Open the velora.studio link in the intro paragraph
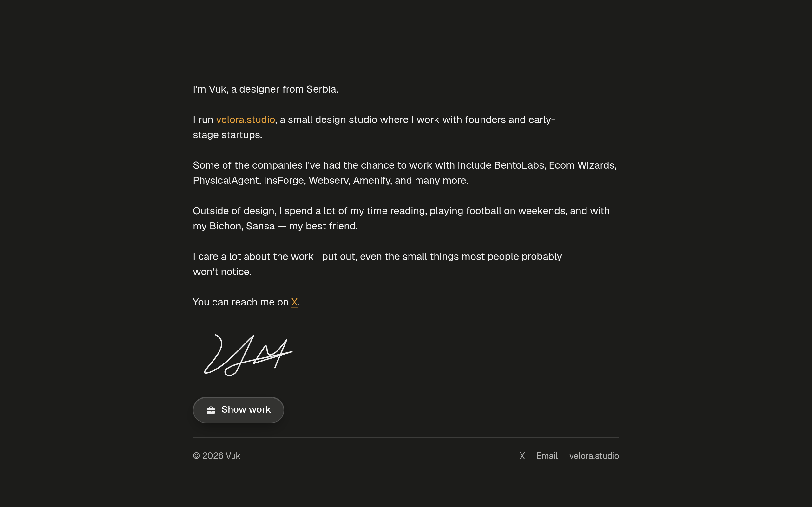Screen dimensions: 812x507 [x=245, y=120]
